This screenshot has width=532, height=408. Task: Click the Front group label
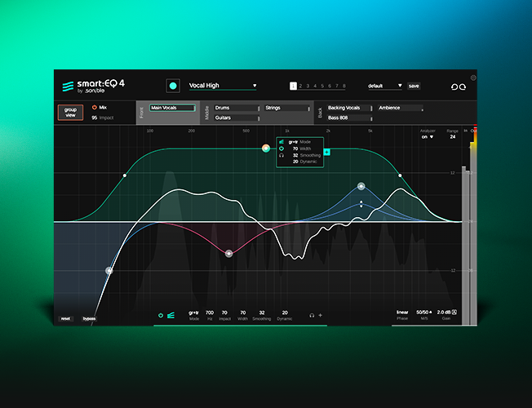tap(141, 113)
